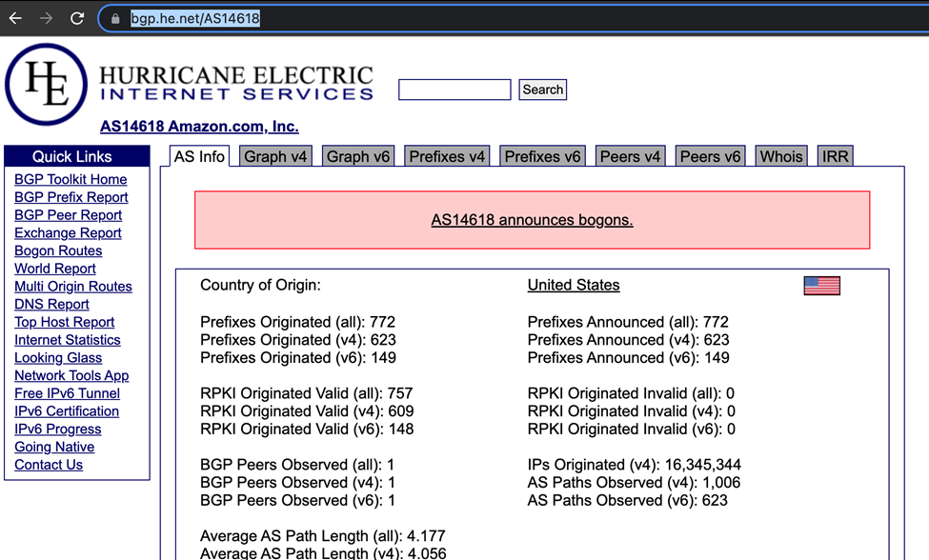Switch to the IRR tab
The image size is (929, 560).
click(x=835, y=156)
